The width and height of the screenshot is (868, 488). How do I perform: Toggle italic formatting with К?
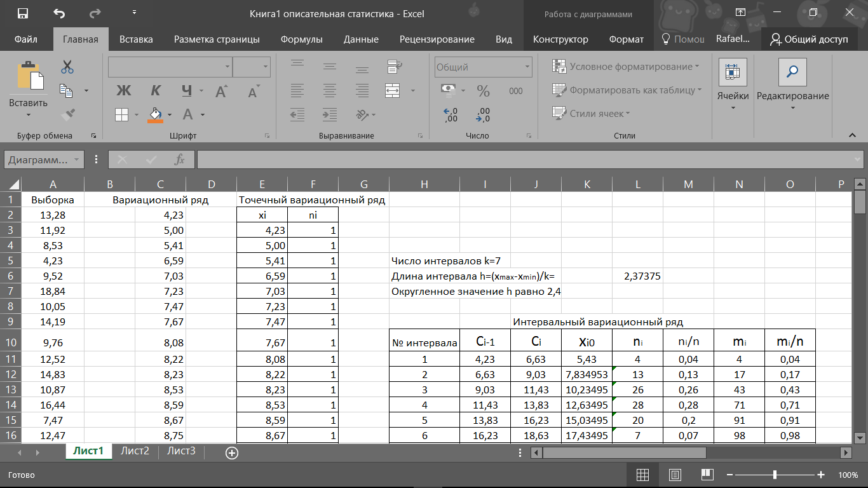coord(155,90)
